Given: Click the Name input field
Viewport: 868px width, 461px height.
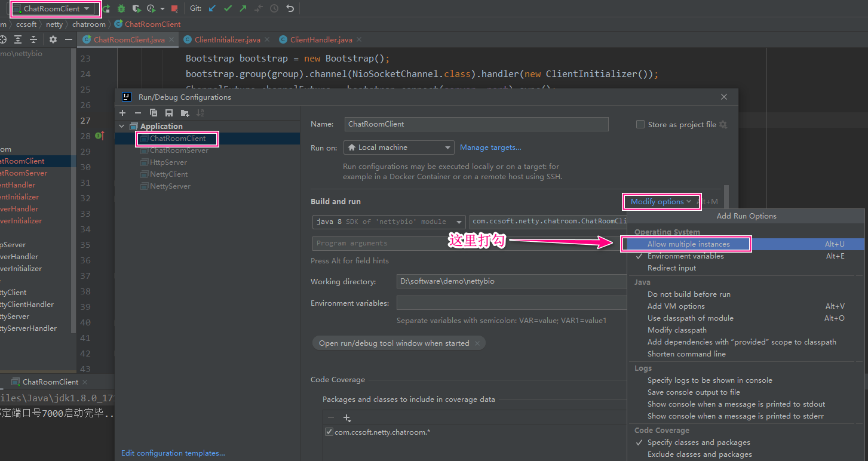Looking at the screenshot, I should pyautogui.click(x=477, y=124).
